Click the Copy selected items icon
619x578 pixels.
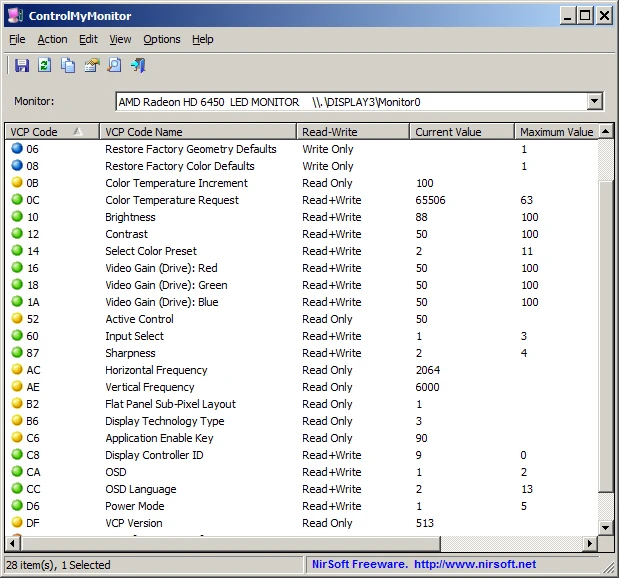pos(68,65)
